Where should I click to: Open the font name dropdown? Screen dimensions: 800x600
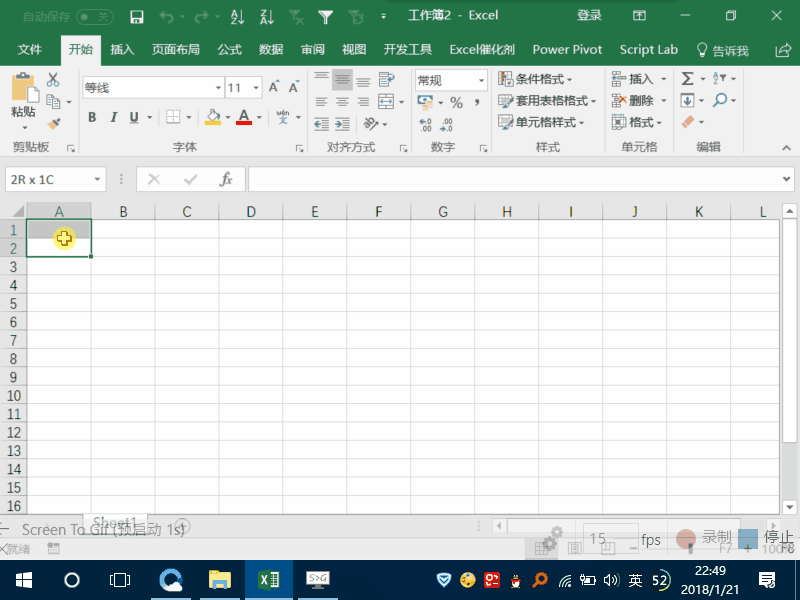(218, 88)
